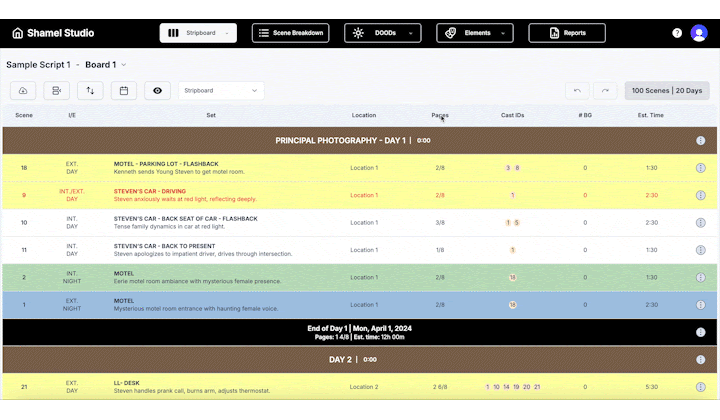720x420 pixels.
Task: Open the Stripboard view combo box
Action: pos(221,91)
